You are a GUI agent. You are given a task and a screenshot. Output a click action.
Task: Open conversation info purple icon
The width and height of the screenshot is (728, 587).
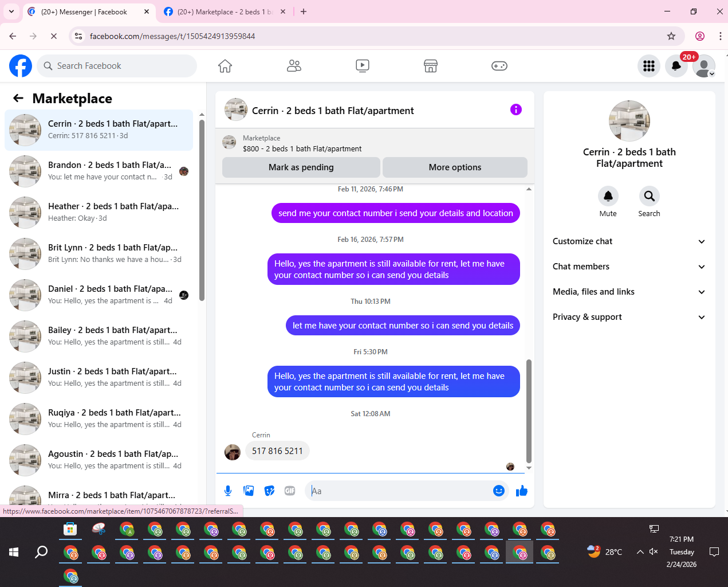(x=516, y=109)
